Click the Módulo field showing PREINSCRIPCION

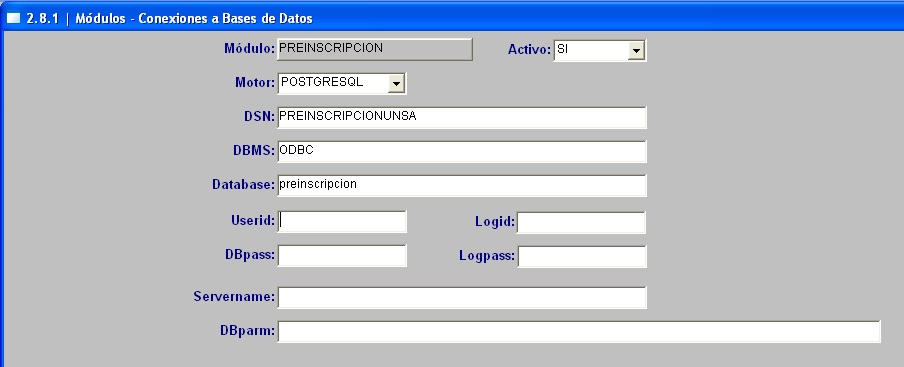coord(375,50)
